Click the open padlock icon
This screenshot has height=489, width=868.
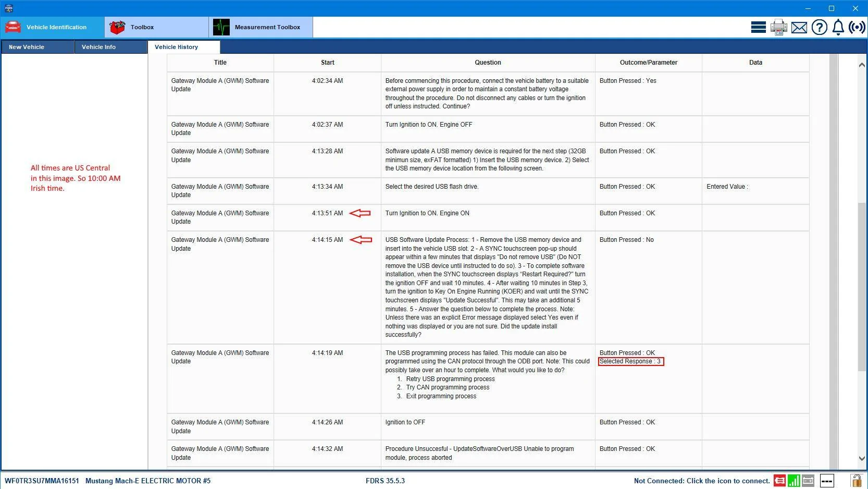click(856, 480)
